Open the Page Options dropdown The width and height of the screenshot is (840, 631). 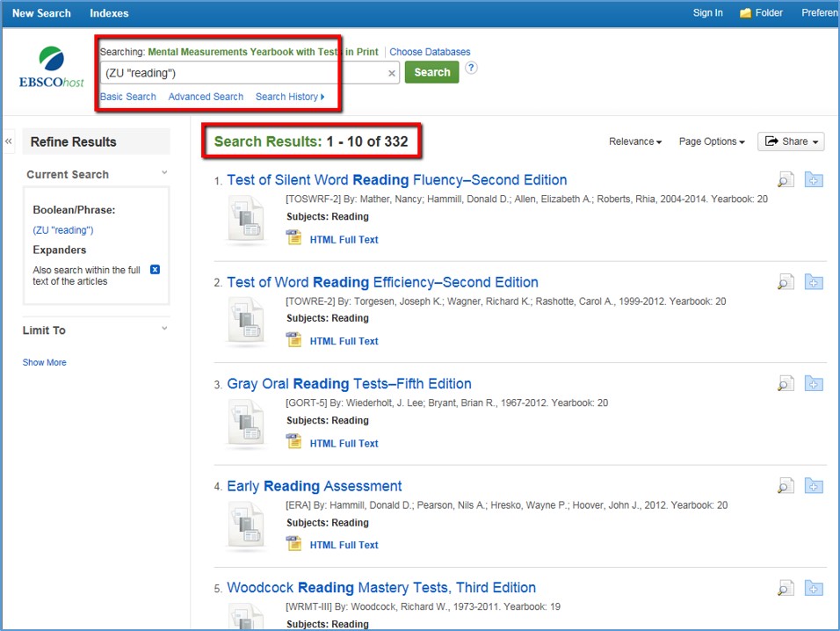coord(712,141)
